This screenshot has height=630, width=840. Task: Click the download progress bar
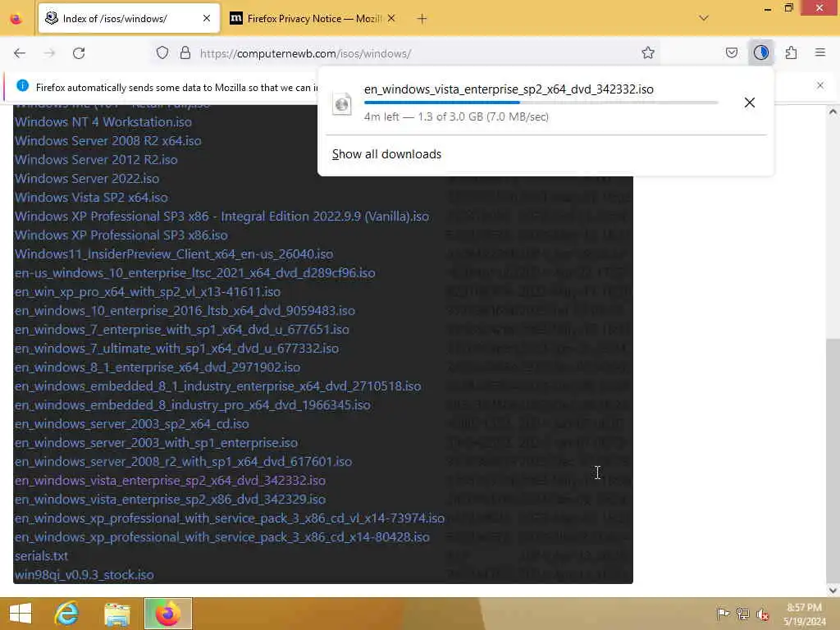click(x=541, y=102)
